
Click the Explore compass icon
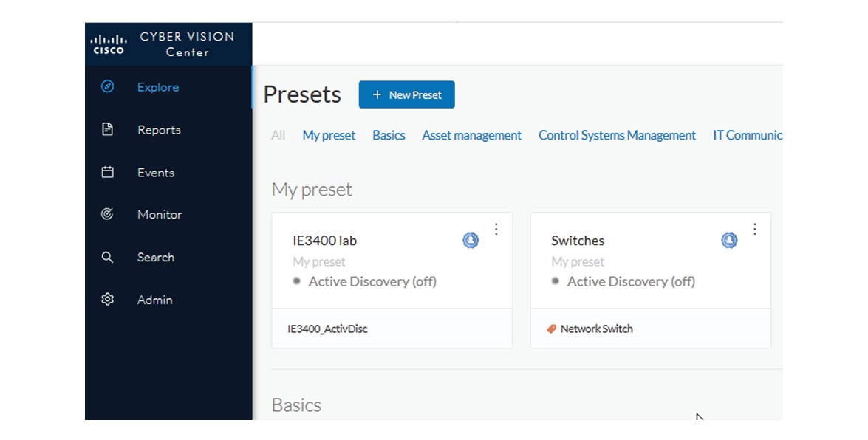(x=107, y=87)
